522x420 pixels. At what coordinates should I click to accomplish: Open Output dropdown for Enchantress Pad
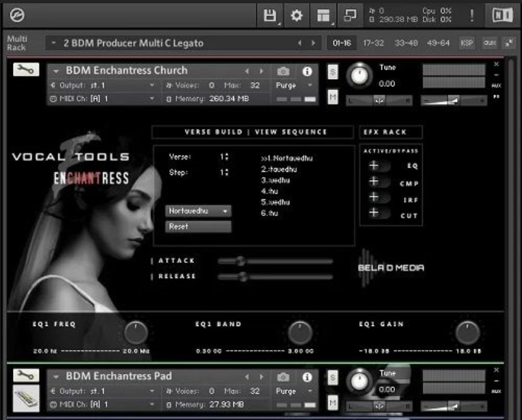pos(104,391)
